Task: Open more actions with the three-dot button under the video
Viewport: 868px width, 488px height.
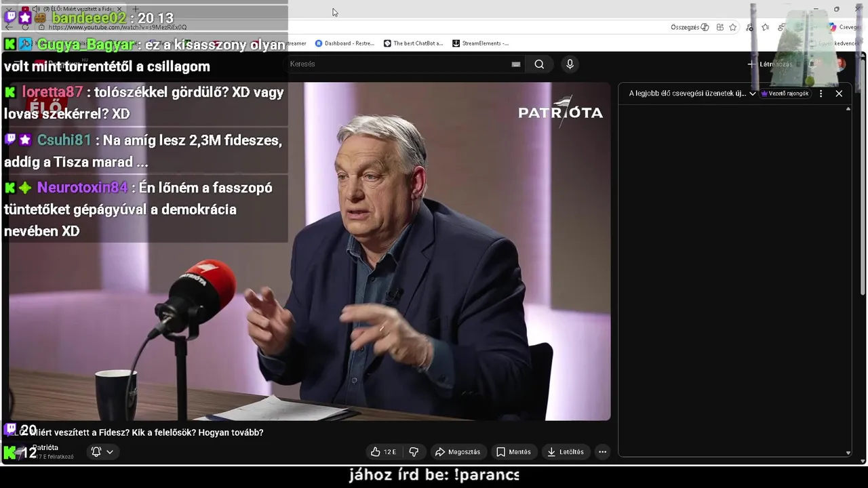Action: tap(602, 452)
